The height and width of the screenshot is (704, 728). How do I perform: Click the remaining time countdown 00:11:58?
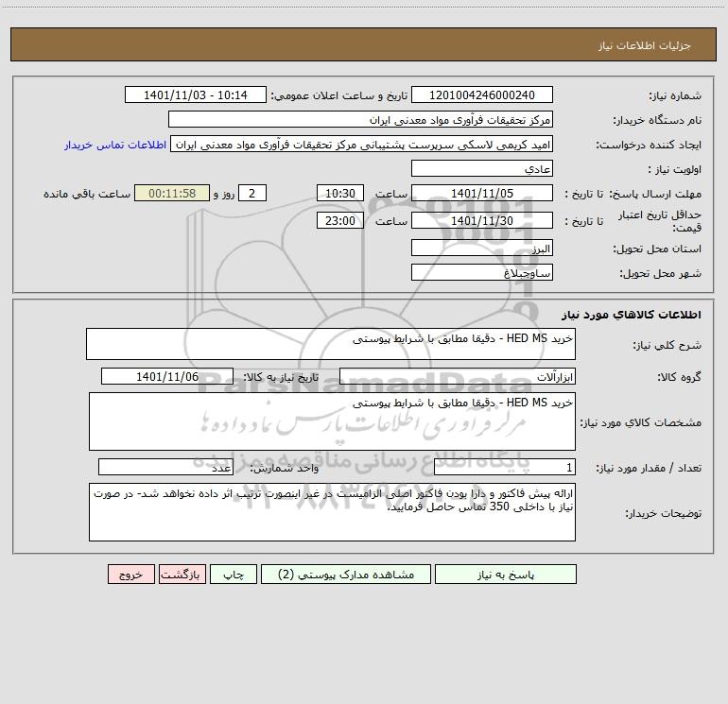coord(172,194)
